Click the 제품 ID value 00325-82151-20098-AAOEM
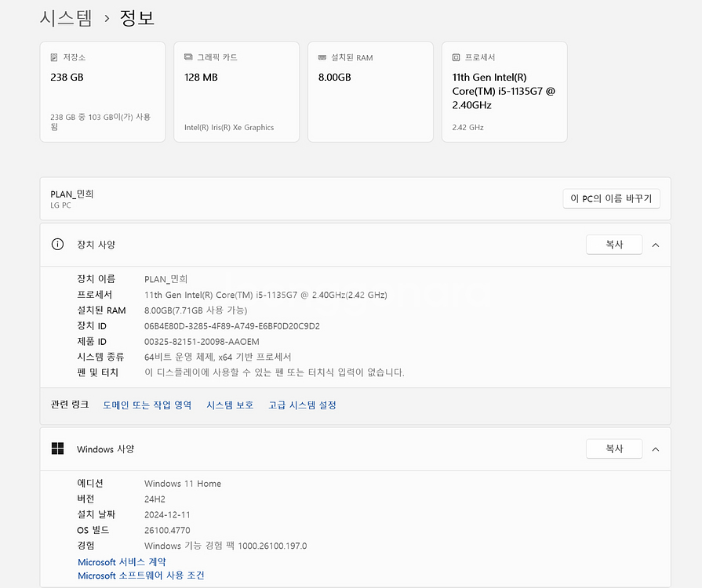This screenshot has height=588, width=702. coord(202,342)
